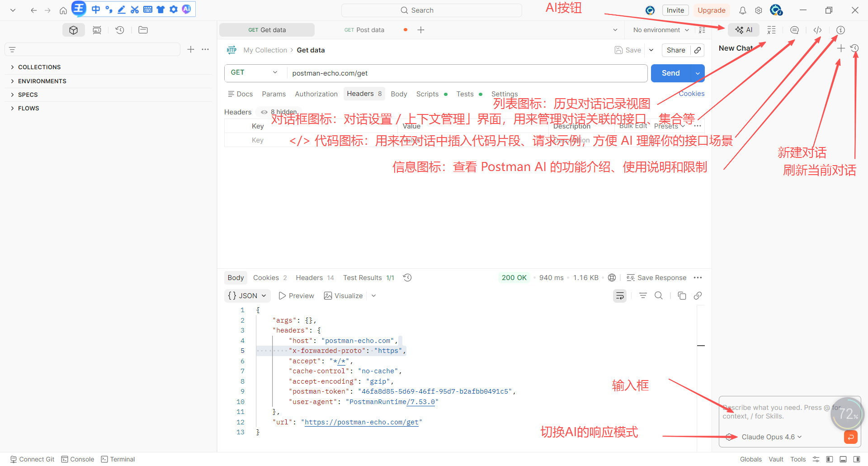Open the History clock icon in sidebar
This screenshot has height=466, width=868.
[x=119, y=30]
